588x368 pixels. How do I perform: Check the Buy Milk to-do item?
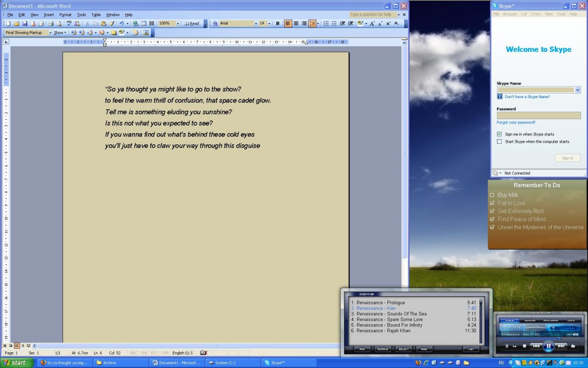click(492, 195)
